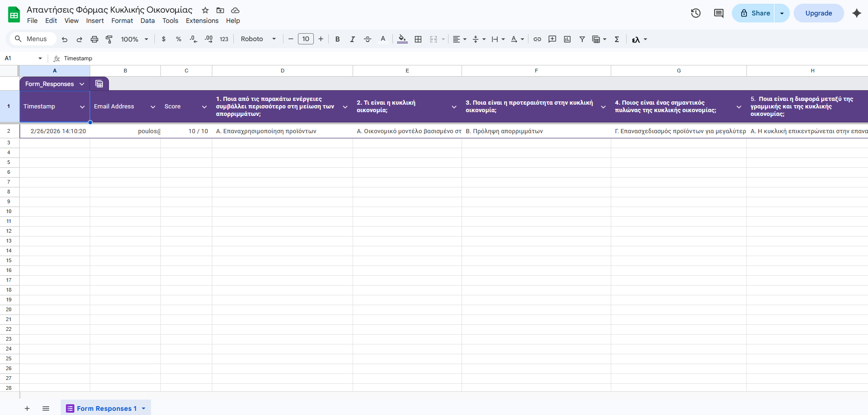
Task: Click the Gemini sparkle icon
Action: point(857,13)
